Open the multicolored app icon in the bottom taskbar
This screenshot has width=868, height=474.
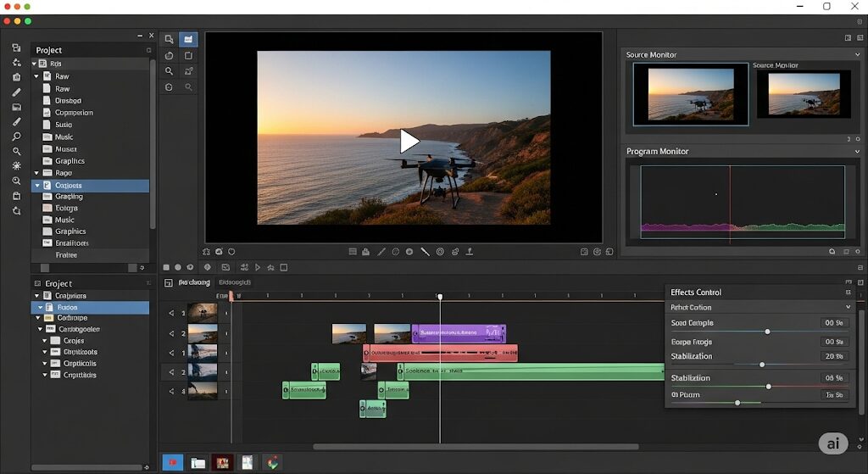click(x=272, y=462)
